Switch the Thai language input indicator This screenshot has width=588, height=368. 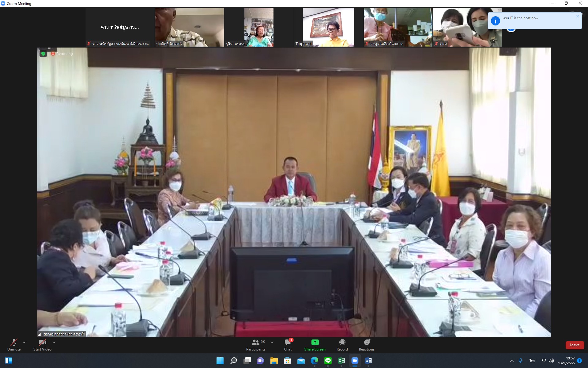(x=532, y=361)
